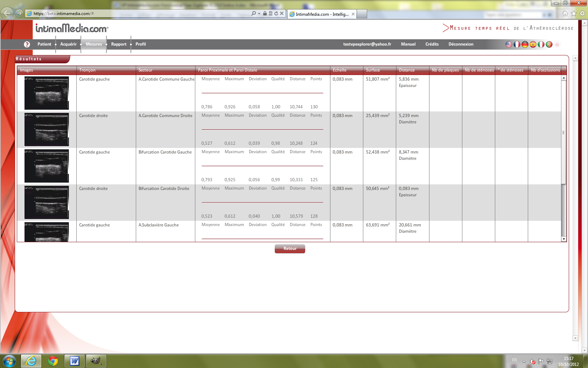
Task: Open Google Chrome from the taskbar
Action: [x=53, y=361]
